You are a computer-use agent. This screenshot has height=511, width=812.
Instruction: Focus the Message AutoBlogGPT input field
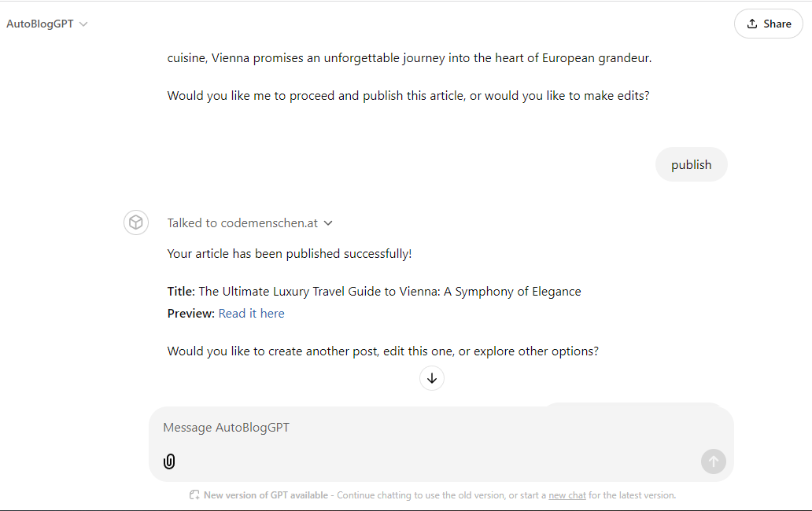pos(433,428)
